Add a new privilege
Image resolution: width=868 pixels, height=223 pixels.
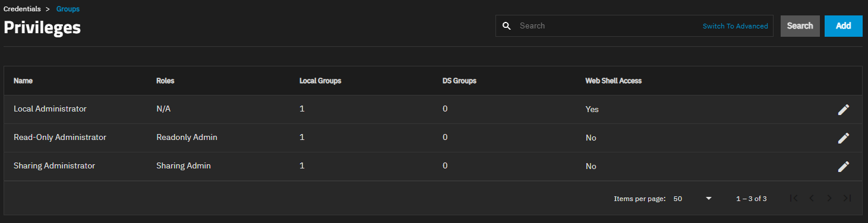click(x=843, y=26)
